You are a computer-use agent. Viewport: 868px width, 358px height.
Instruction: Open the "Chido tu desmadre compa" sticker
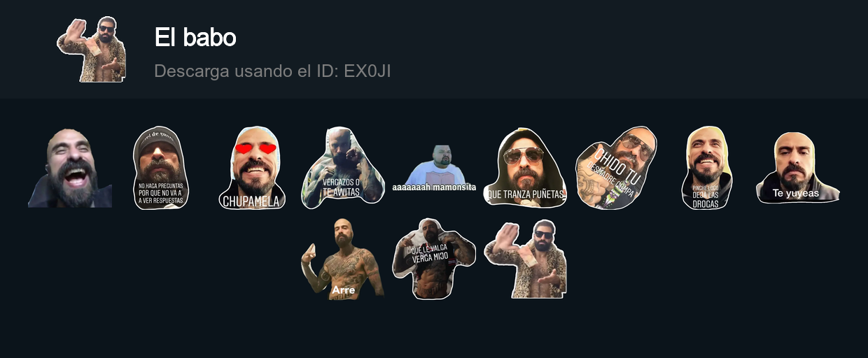(x=616, y=168)
